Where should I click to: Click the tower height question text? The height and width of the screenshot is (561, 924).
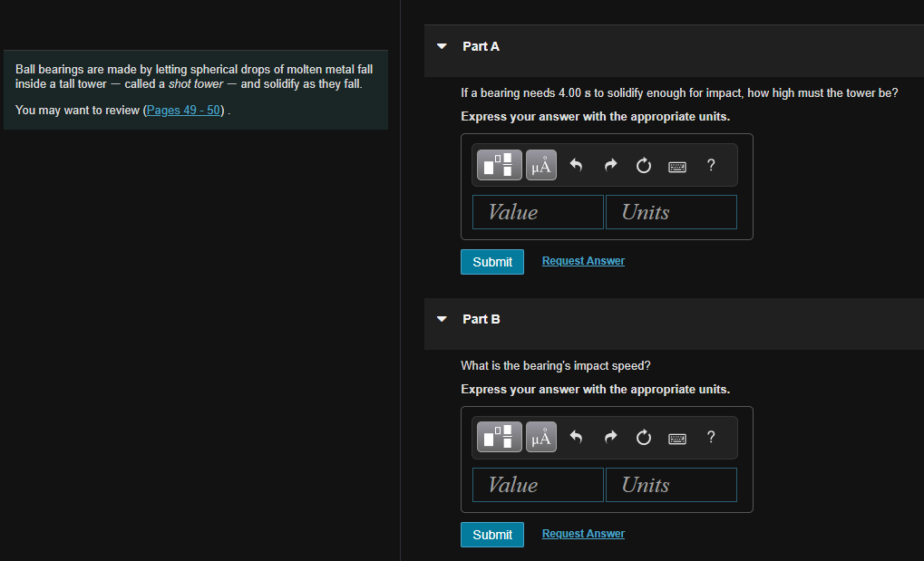tap(679, 93)
